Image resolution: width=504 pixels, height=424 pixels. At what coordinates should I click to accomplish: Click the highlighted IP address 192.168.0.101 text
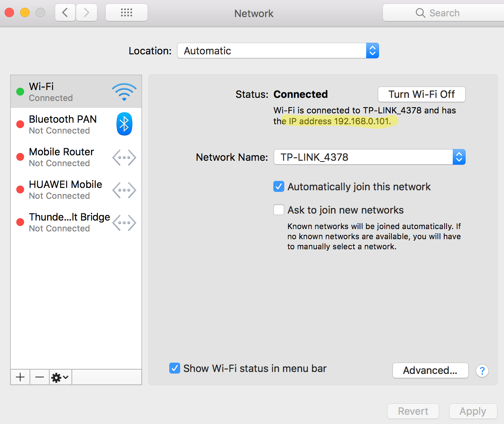(x=340, y=121)
